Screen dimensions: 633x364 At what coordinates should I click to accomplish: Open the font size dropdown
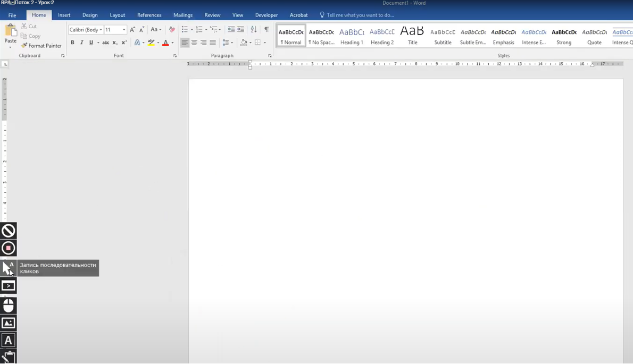[x=124, y=30]
